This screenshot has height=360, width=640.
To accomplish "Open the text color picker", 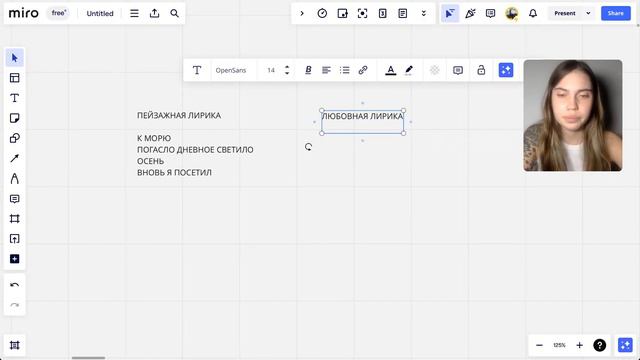I will (x=391, y=70).
